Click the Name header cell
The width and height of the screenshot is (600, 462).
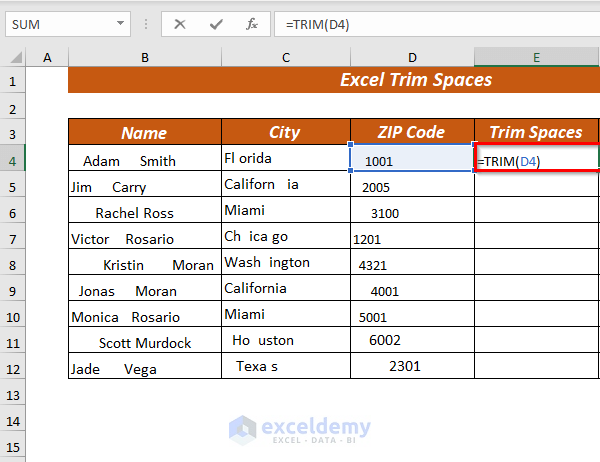click(x=145, y=132)
